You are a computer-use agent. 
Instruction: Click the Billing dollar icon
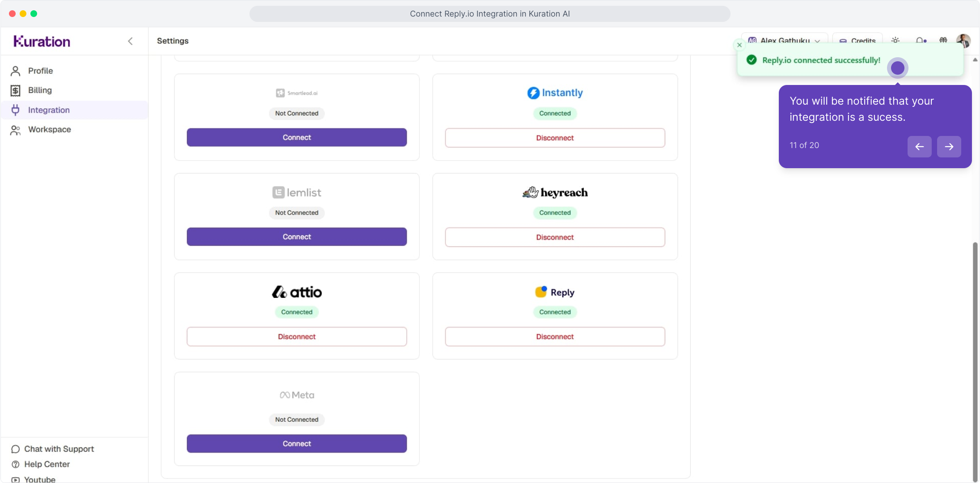pos(16,90)
